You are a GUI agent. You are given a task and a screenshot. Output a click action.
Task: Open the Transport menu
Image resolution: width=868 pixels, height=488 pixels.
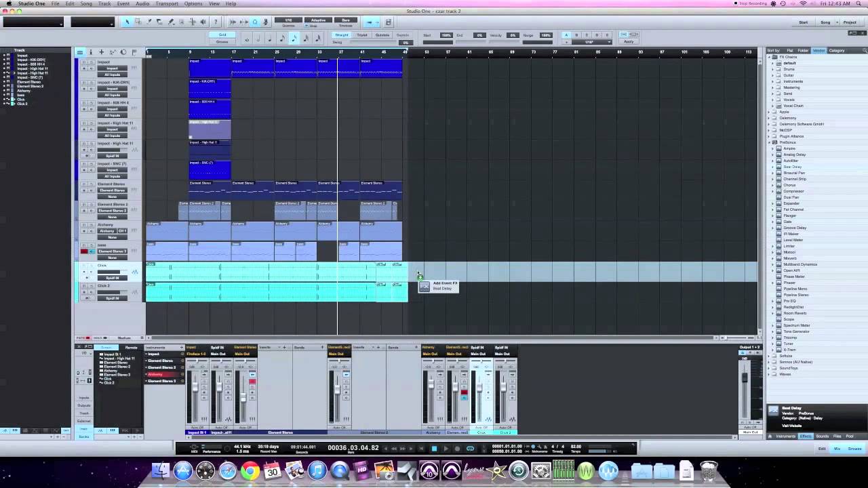coord(167,3)
